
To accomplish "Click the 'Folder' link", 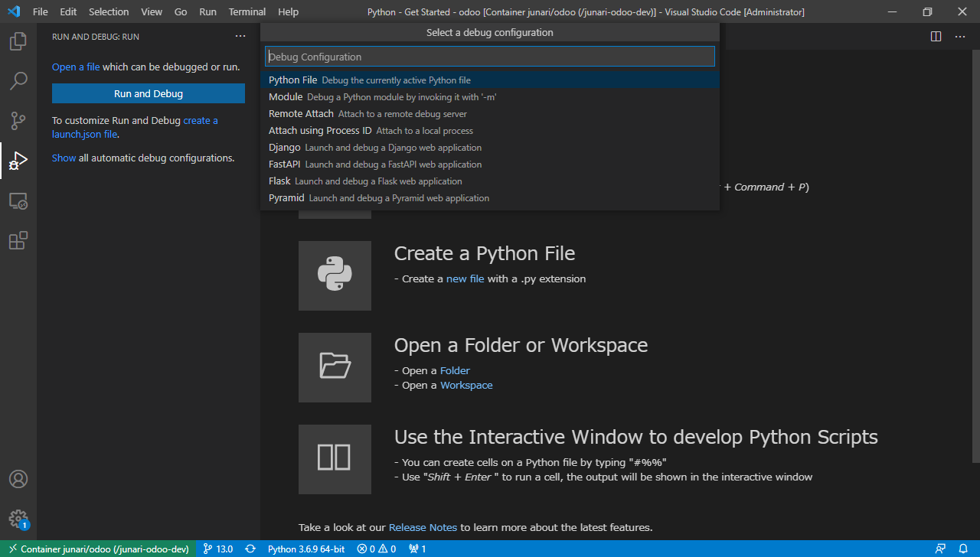I will (455, 370).
